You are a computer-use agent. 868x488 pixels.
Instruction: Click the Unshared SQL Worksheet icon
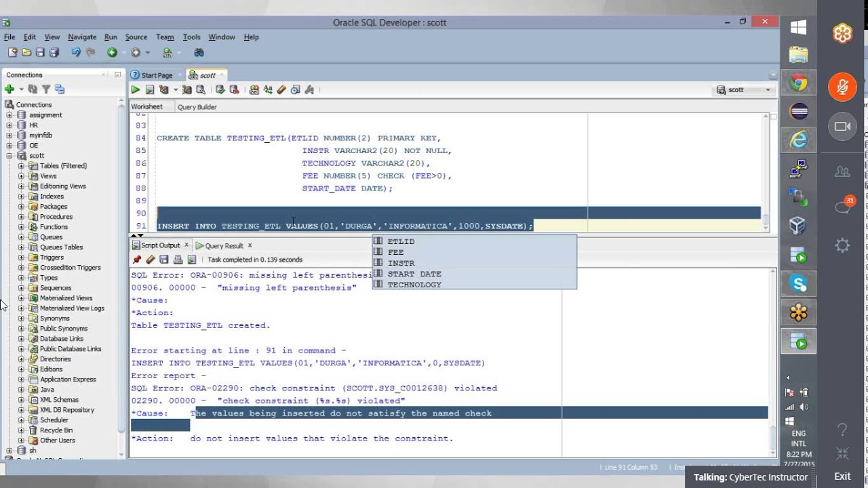pyautogui.click(x=254, y=89)
